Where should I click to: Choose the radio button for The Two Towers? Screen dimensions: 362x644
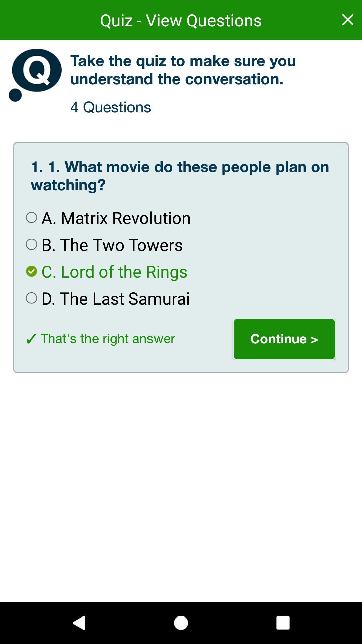click(32, 245)
